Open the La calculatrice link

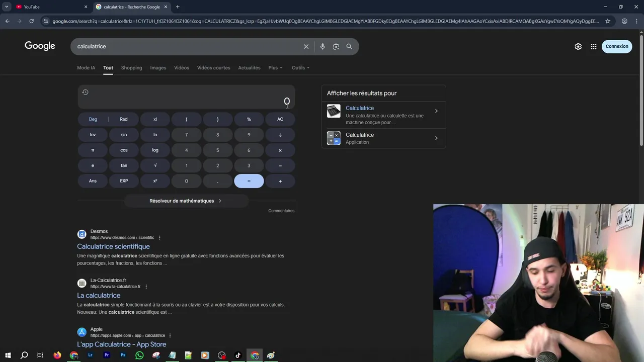coord(99,295)
